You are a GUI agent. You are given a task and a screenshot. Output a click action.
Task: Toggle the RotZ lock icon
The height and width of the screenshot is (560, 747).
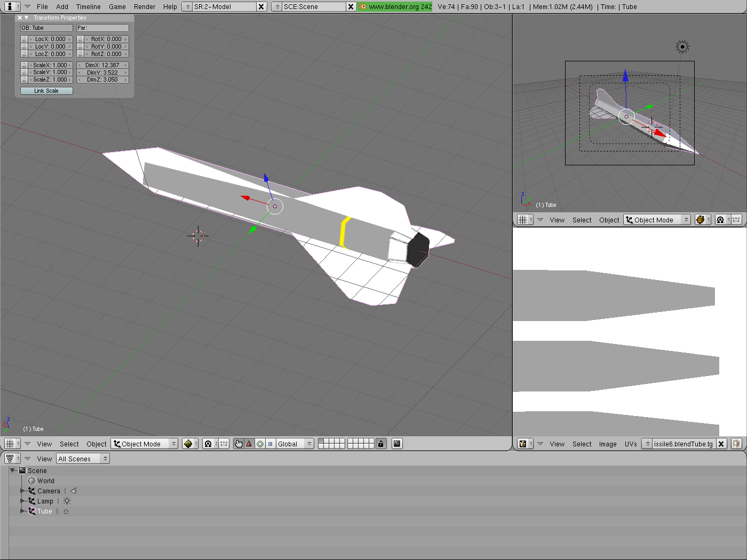tap(80, 54)
